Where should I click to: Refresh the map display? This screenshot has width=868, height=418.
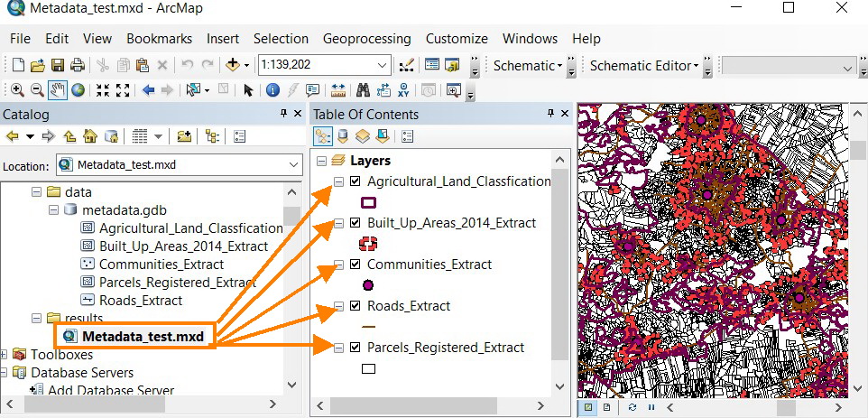[633, 407]
